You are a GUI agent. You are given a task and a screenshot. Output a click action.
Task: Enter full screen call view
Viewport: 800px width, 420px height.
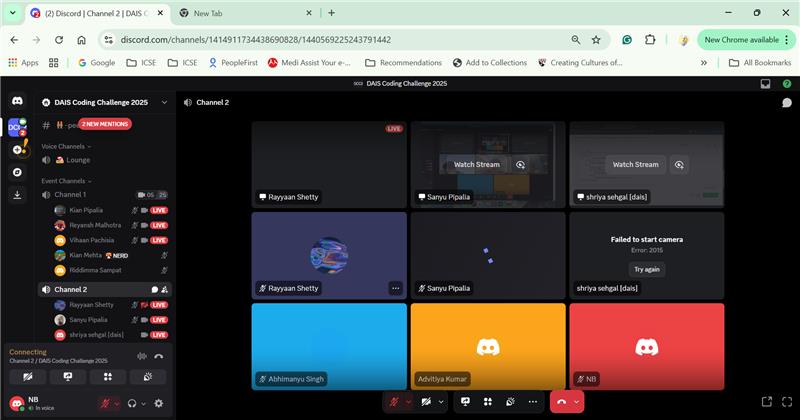pyautogui.click(x=787, y=402)
